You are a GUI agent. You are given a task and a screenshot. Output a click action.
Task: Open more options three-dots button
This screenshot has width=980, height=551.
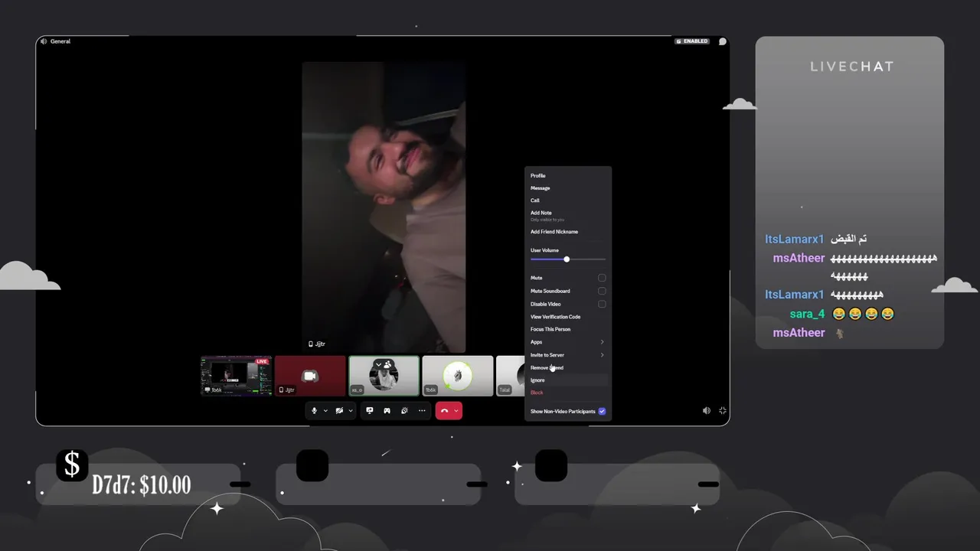click(422, 411)
